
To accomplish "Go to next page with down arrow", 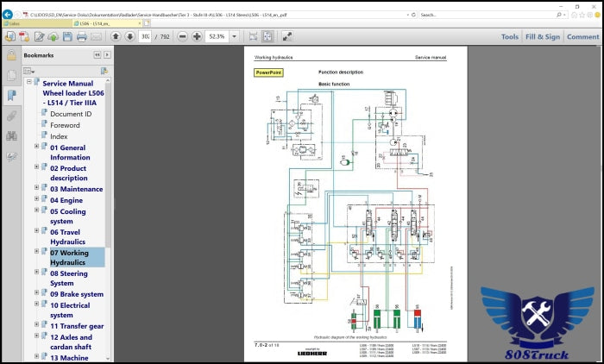I will 129,36.
